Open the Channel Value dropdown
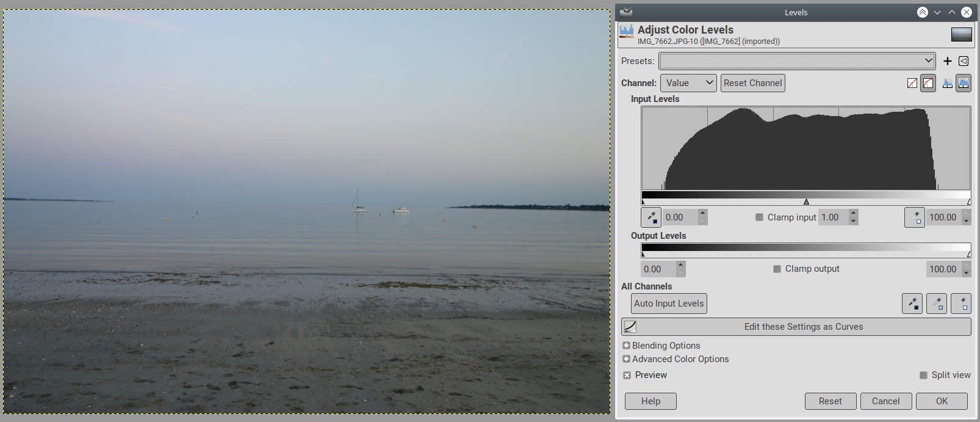Screen dimensions: 980x422 688,83
